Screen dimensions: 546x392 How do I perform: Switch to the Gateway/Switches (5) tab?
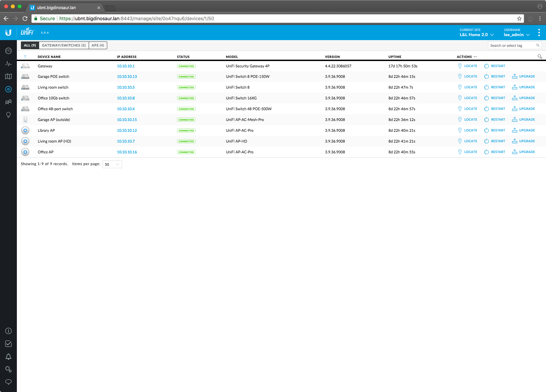pyautogui.click(x=64, y=46)
